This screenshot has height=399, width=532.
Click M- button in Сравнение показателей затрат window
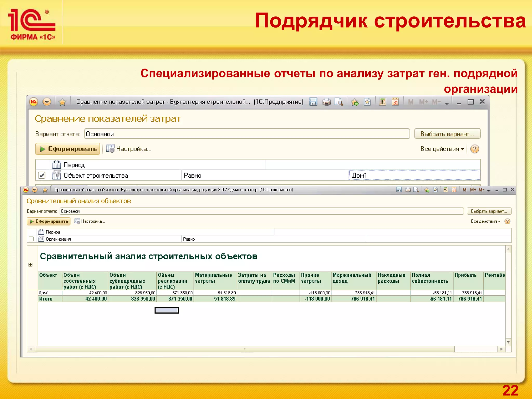436,102
